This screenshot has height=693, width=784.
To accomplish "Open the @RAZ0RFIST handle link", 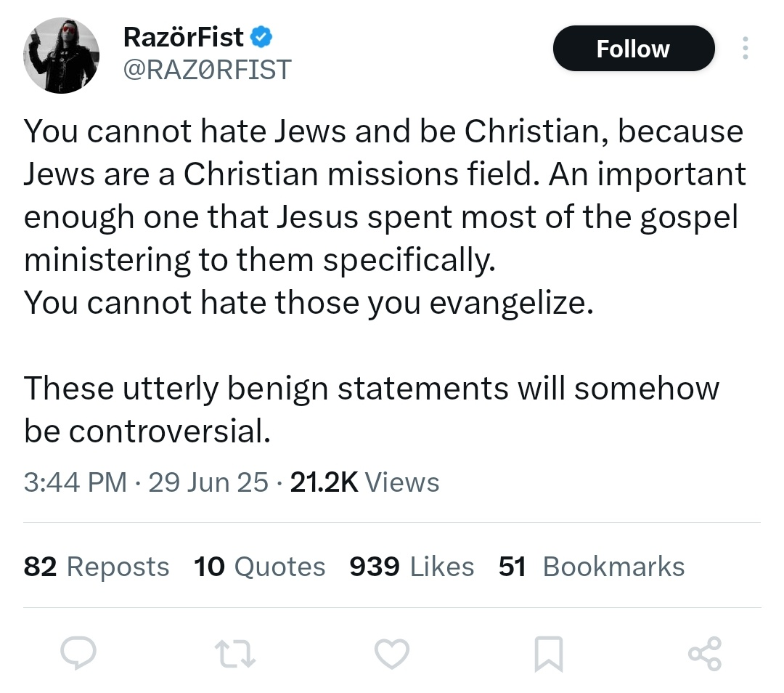I will (208, 69).
